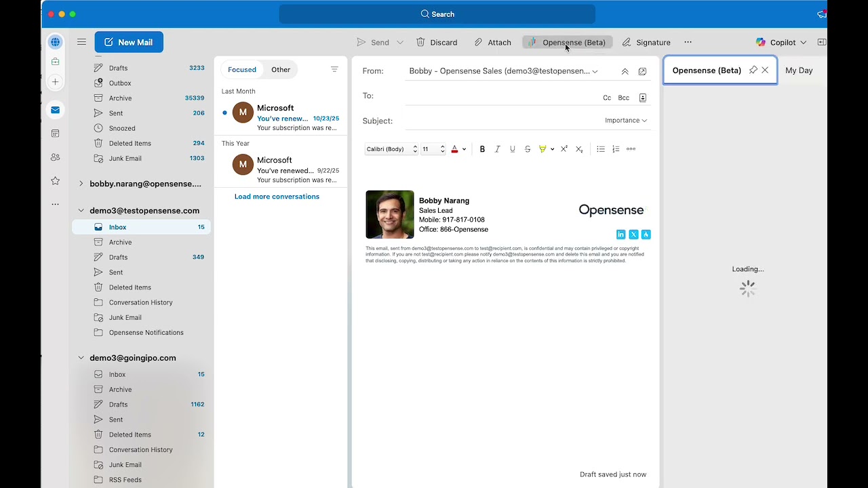Viewport: 868px width, 488px height.
Task: Open the message list filter icon
Action: [x=334, y=70]
